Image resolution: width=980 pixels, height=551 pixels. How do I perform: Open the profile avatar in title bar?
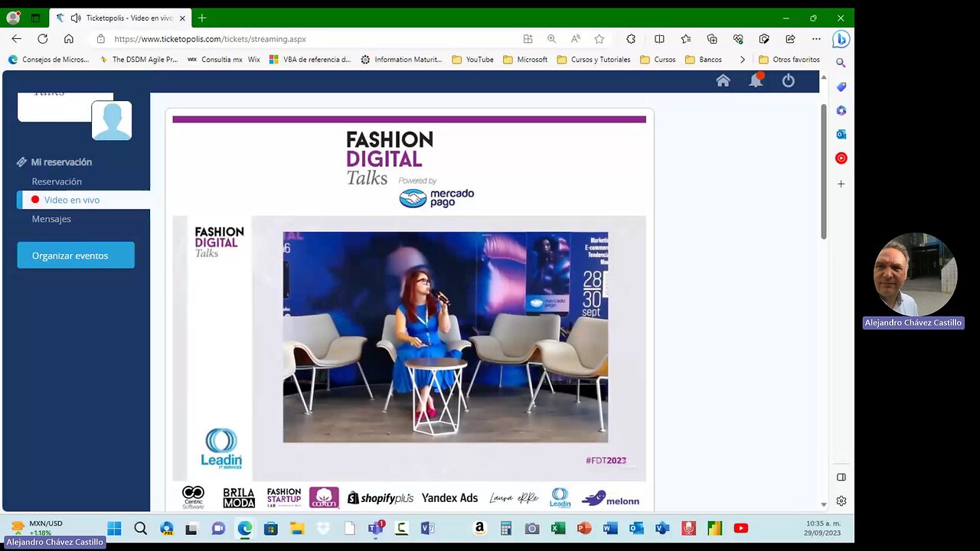click(x=13, y=18)
